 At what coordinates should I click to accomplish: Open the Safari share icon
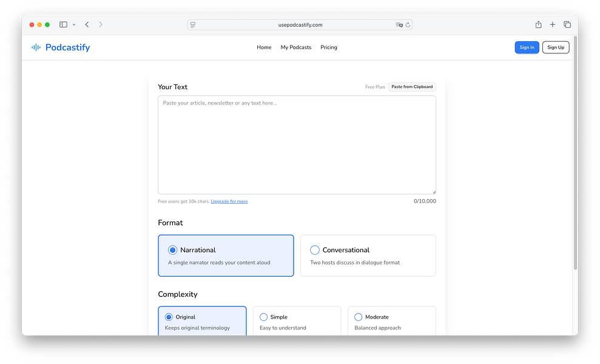538,24
